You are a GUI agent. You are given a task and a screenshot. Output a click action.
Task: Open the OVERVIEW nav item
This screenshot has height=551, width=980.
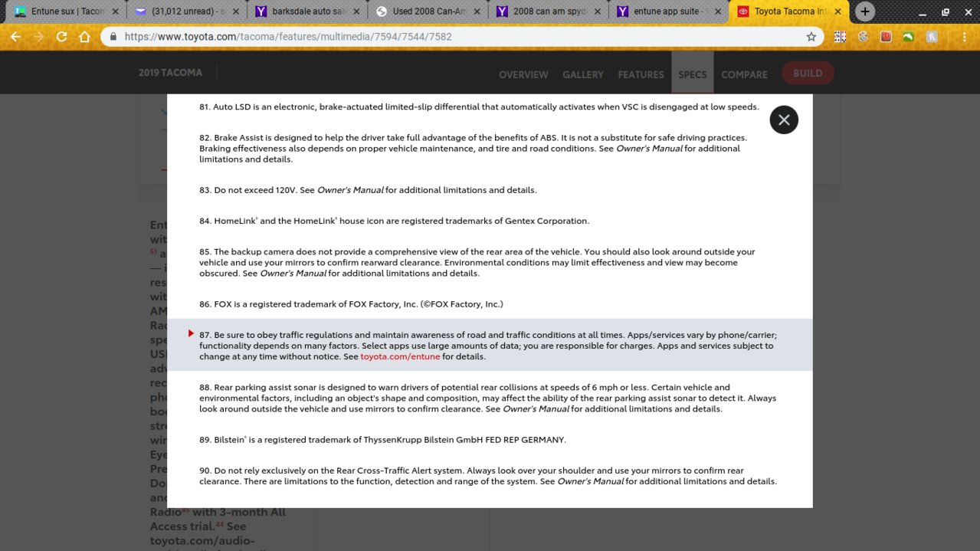coord(523,74)
